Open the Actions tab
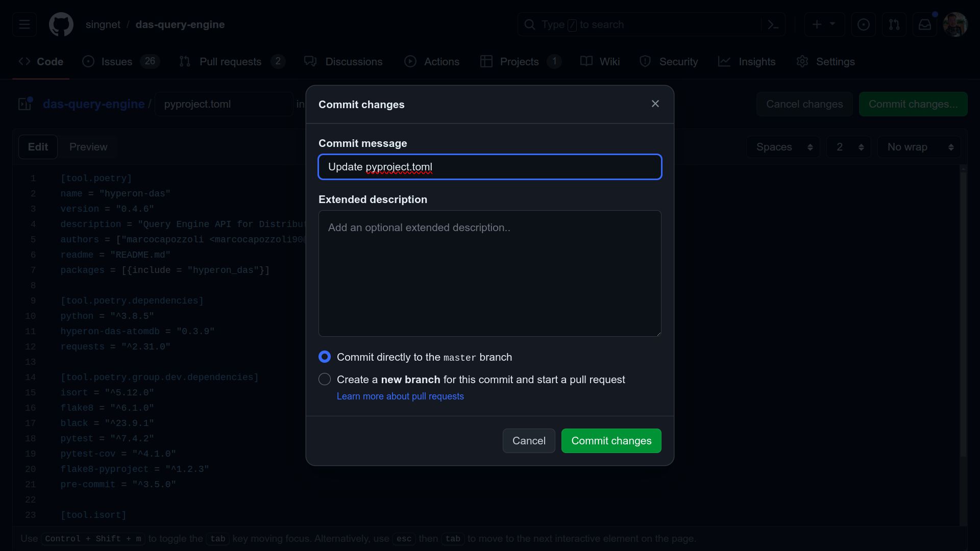The width and height of the screenshot is (980, 551). coord(432,62)
